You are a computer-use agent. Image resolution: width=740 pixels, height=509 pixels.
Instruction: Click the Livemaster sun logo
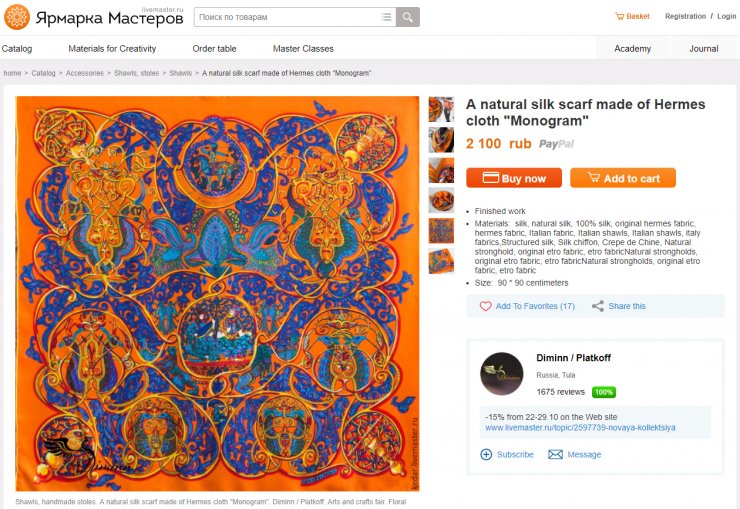(17, 17)
